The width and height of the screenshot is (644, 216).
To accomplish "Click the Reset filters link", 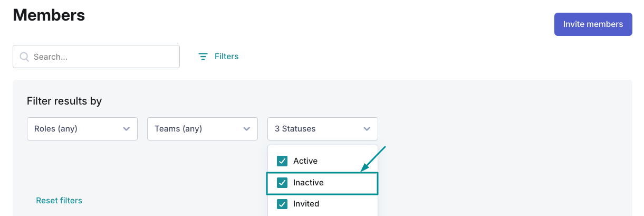I will point(59,201).
